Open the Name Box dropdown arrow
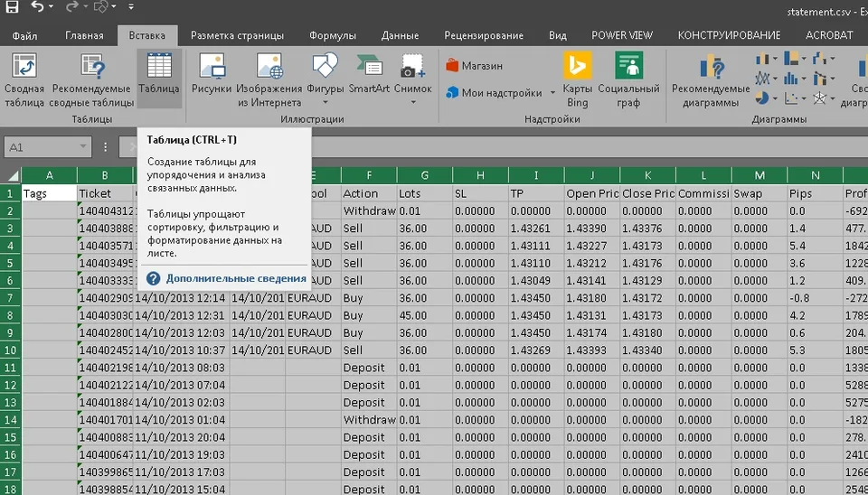This screenshot has height=495, width=868. tap(83, 147)
